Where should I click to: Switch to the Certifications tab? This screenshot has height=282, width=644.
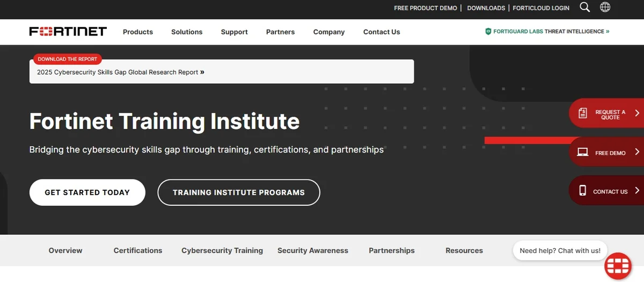(138, 250)
